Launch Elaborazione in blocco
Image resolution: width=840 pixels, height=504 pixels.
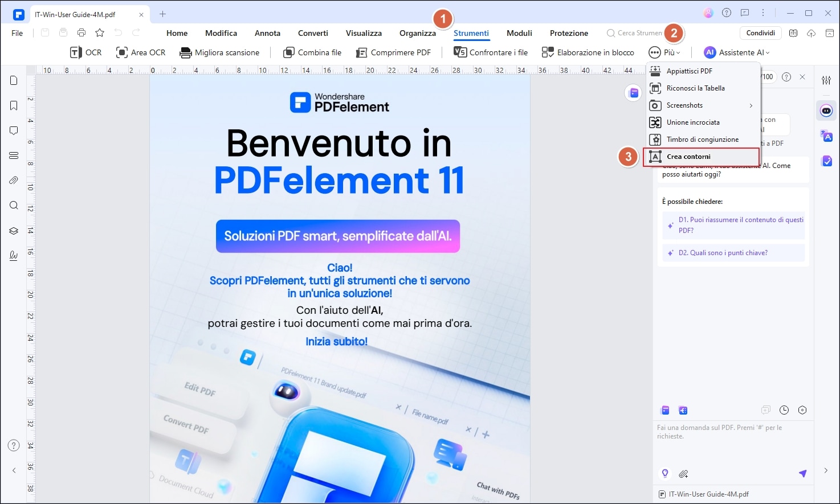point(588,52)
